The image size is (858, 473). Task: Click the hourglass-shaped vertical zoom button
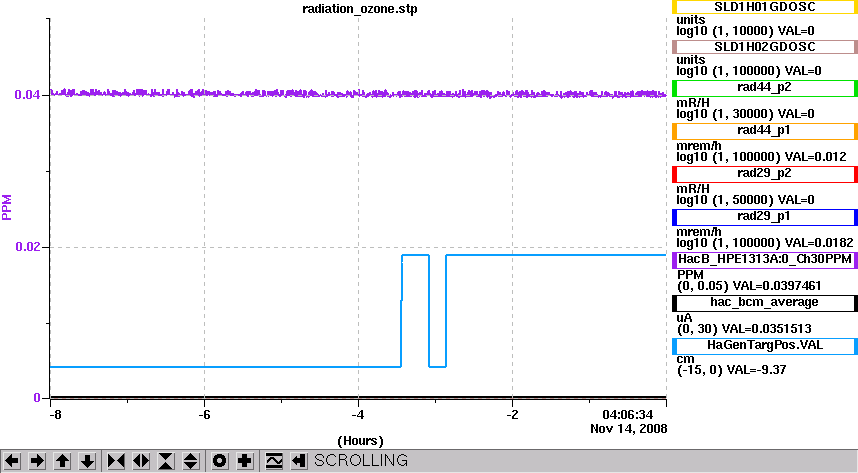coord(166,461)
